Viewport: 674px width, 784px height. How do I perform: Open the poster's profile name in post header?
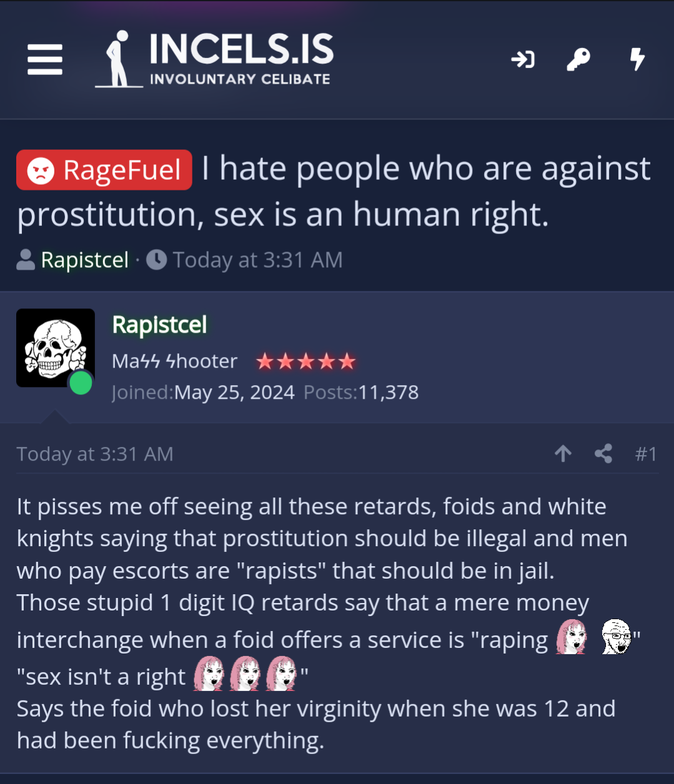(159, 325)
